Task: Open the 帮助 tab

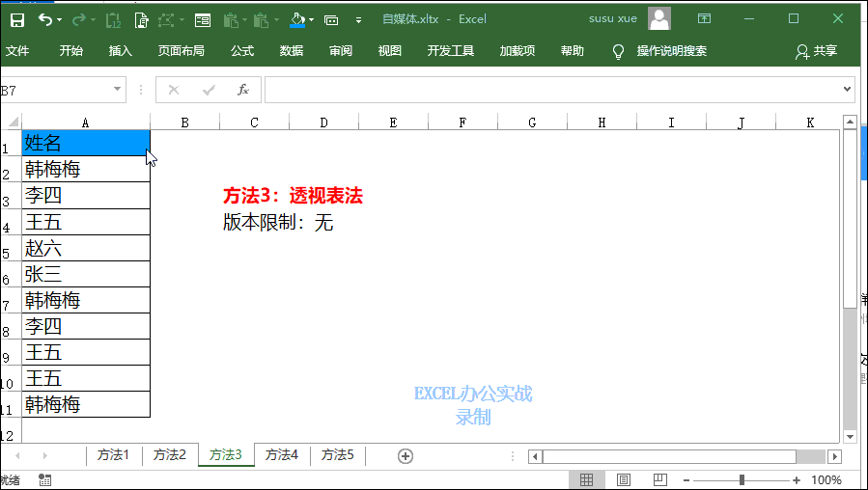Action: click(572, 51)
